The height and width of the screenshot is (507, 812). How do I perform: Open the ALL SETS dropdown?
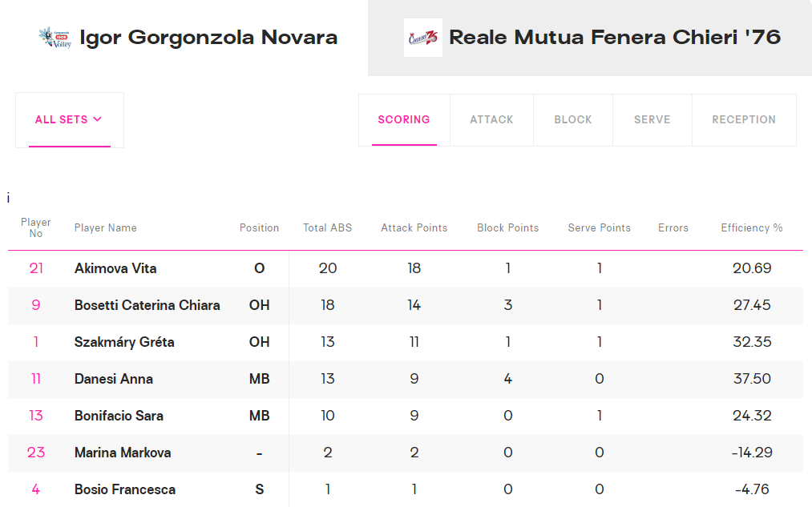click(x=70, y=120)
